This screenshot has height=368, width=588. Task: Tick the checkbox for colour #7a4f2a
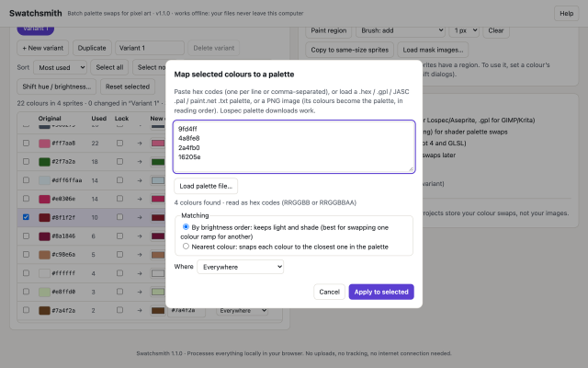point(26,310)
